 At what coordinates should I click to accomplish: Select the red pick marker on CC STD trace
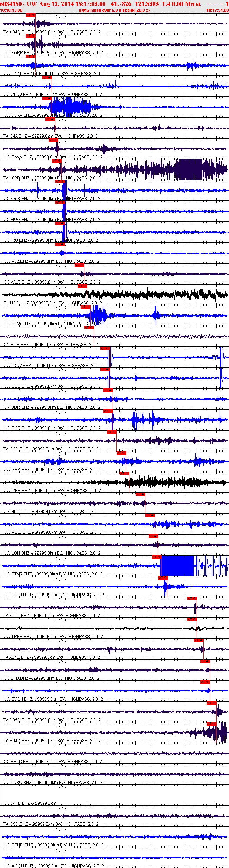pyautogui.click(x=205, y=661)
